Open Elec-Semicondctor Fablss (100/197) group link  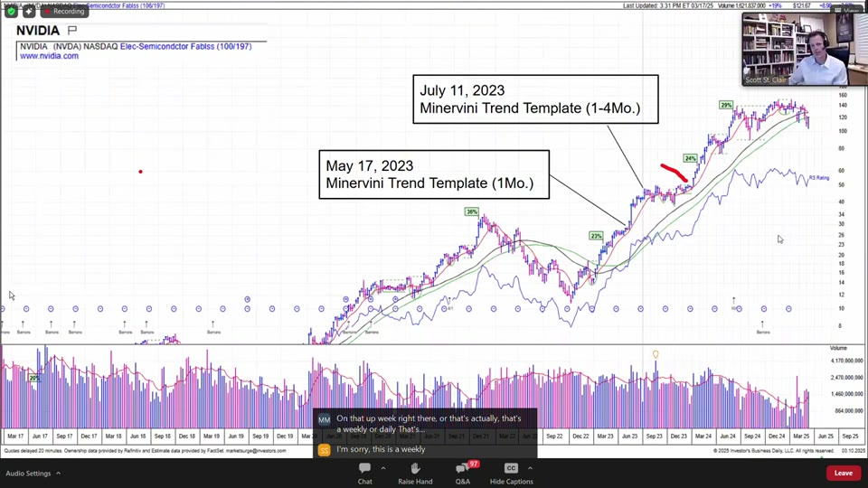tap(185, 46)
